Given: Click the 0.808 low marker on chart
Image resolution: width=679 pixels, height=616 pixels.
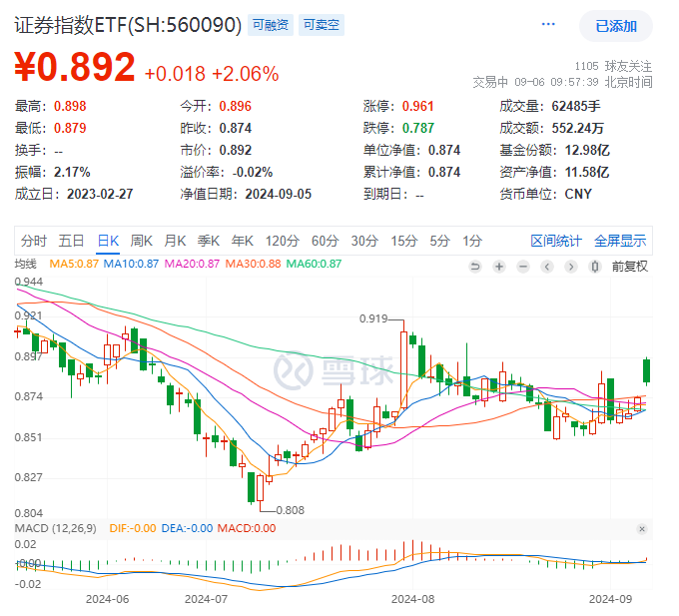Looking at the screenshot, I should point(291,510).
